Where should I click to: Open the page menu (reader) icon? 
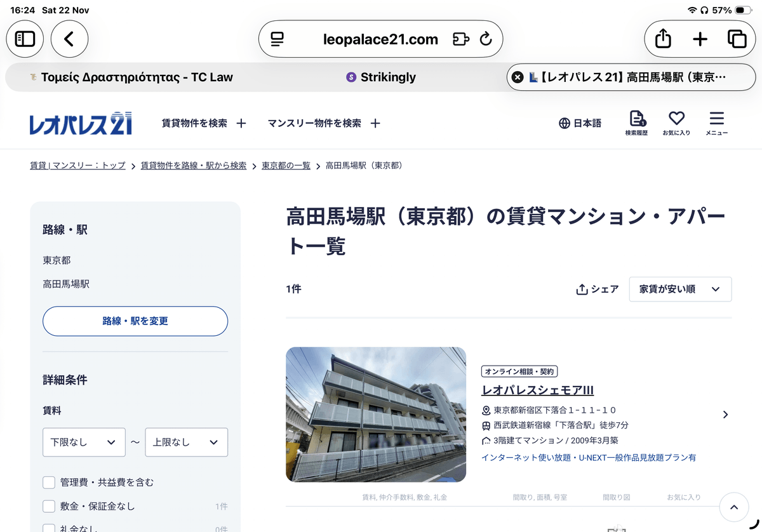tap(277, 39)
